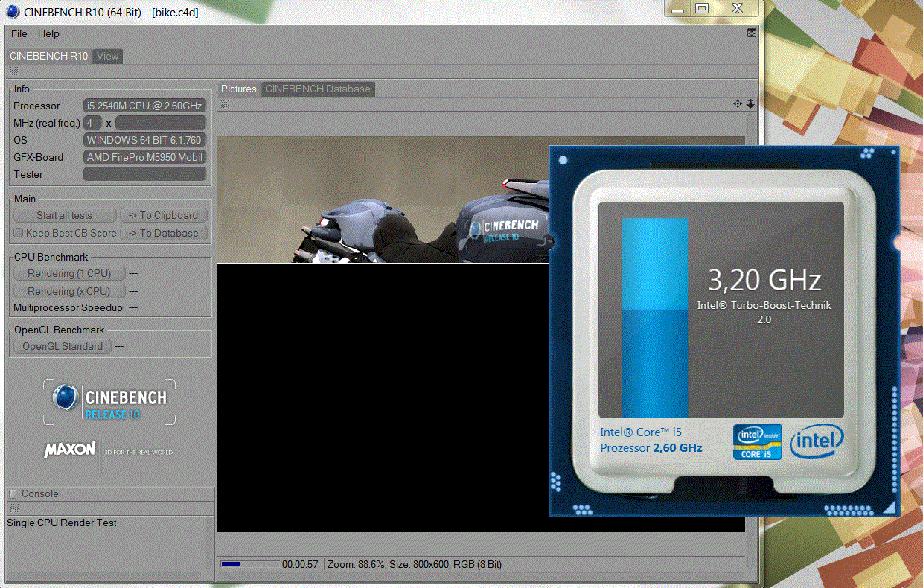Click the OpenGL Standard button
This screenshot has height=588, width=923.
point(63,346)
